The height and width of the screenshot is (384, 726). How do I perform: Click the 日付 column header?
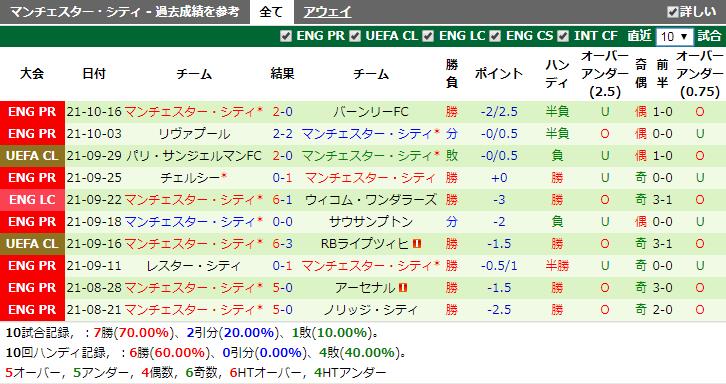(x=94, y=74)
